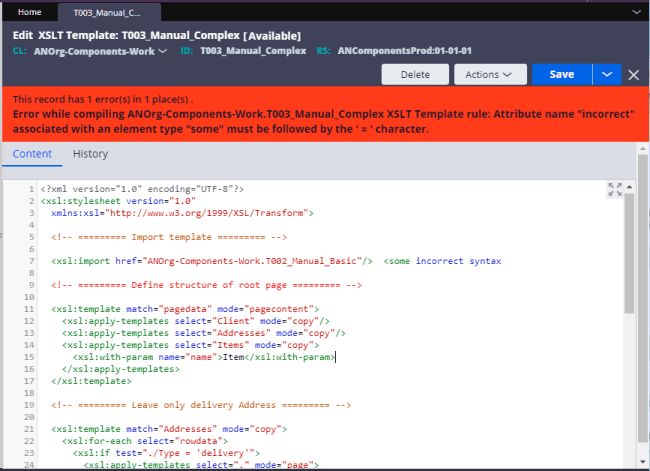Open the tab list chevron
The image size is (650, 471).
636,12
